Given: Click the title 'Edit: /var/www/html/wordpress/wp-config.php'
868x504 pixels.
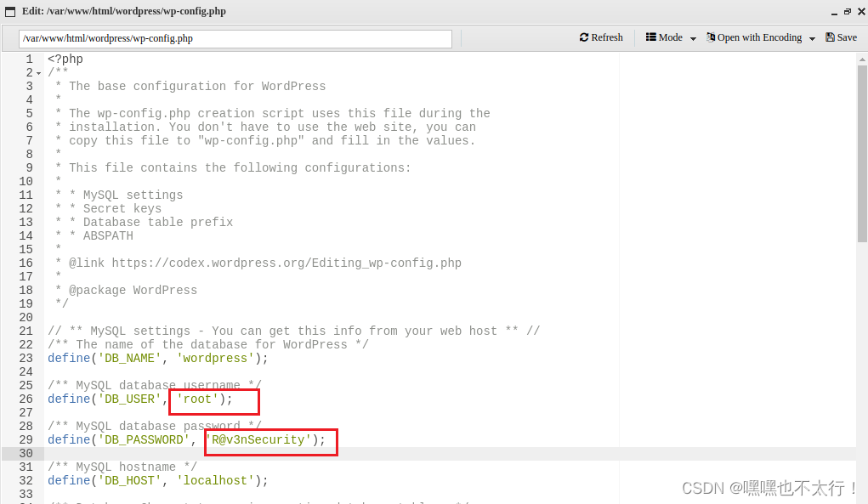Looking at the screenshot, I should pos(124,11).
